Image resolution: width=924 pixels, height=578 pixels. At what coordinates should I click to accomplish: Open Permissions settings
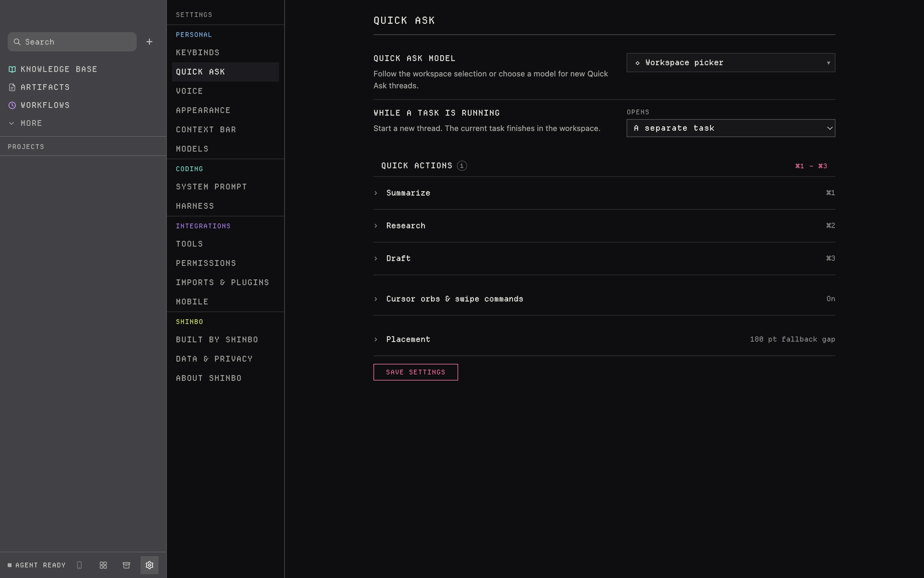pos(225,263)
